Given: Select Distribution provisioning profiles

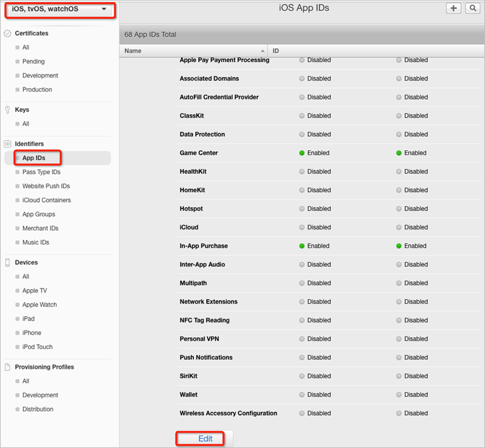Looking at the screenshot, I should coord(38,409).
